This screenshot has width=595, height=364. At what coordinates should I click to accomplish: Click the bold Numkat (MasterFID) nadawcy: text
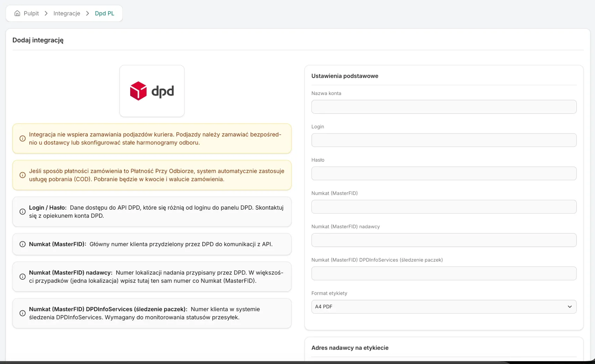71,273
